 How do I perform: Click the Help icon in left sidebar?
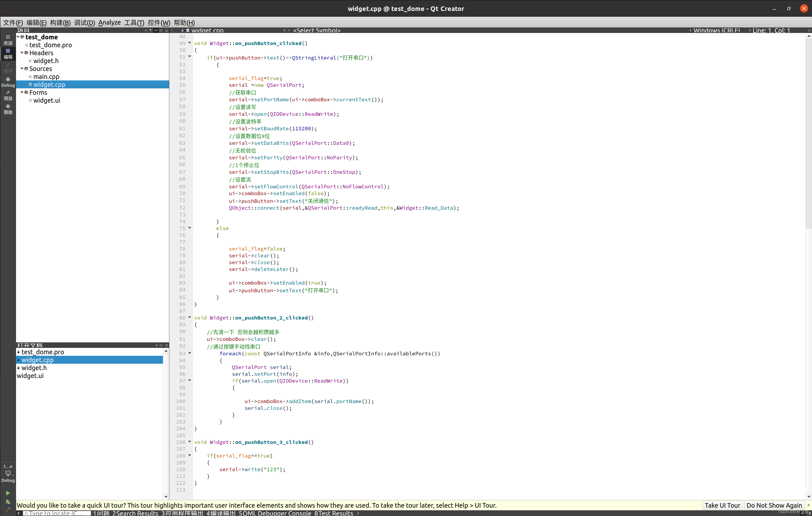pyautogui.click(x=8, y=109)
